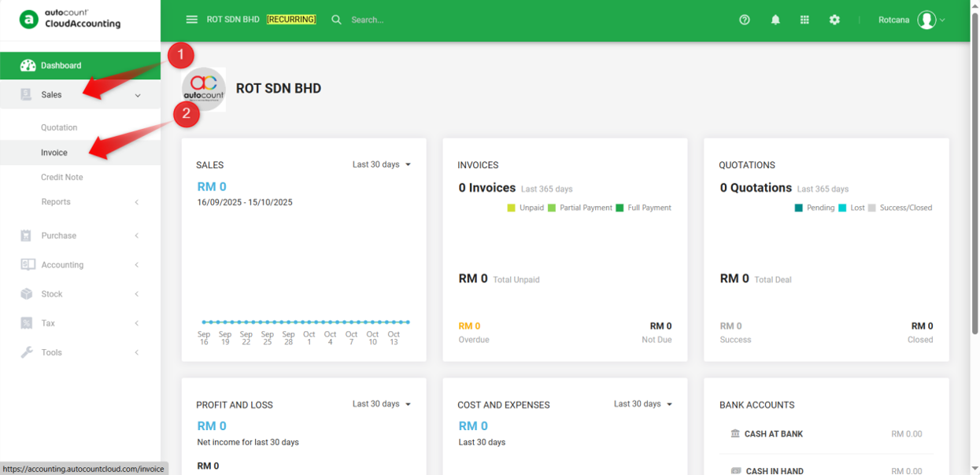Click the Sales sidebar icon
Image resolution: width=980 pixels, height=475 pixels.
click(27, 94)
